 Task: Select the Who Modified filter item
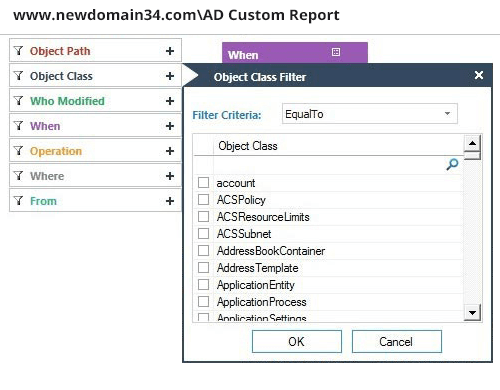click(x=95, y=101)
